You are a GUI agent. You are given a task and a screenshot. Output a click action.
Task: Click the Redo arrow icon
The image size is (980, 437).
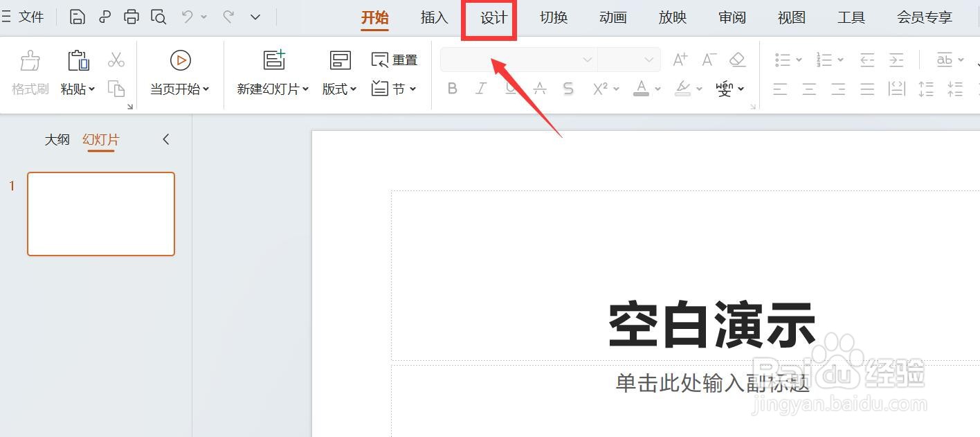[228, 17]
